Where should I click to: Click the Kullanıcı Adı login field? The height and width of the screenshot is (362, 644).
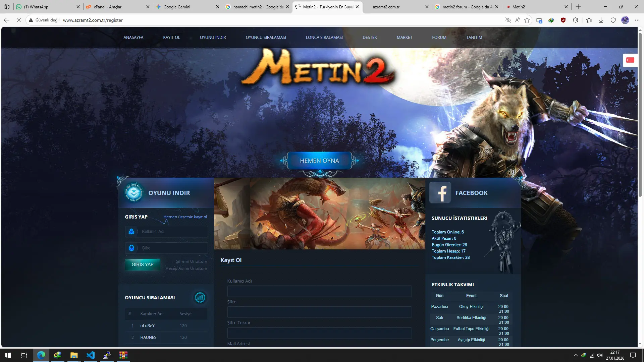[x=173, y=232]
